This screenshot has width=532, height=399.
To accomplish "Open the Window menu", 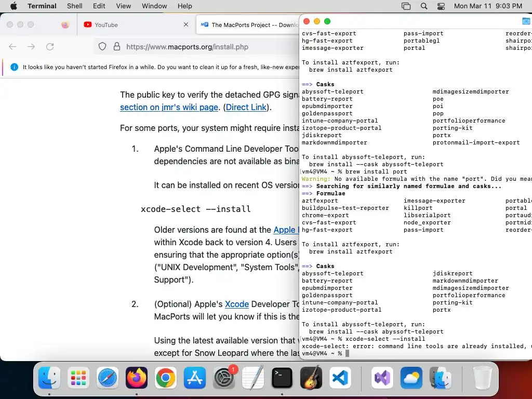I will coord(154,6).
